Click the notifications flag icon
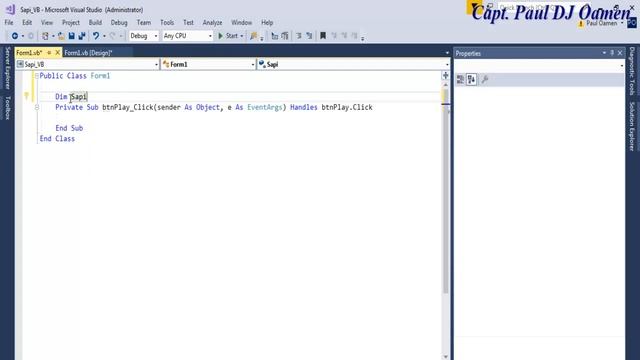This screenshot has width=640, height=360. click(x=474, y=7)
